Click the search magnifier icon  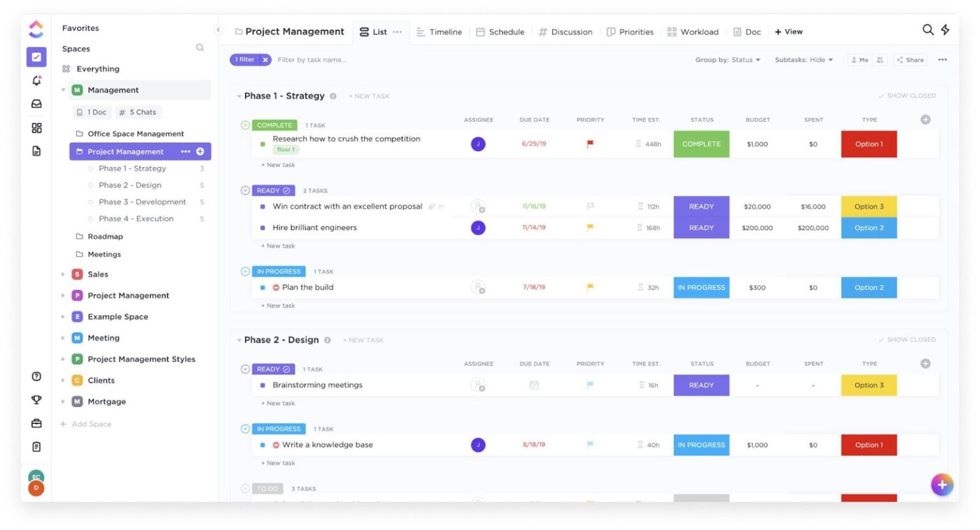coord(928,30)
